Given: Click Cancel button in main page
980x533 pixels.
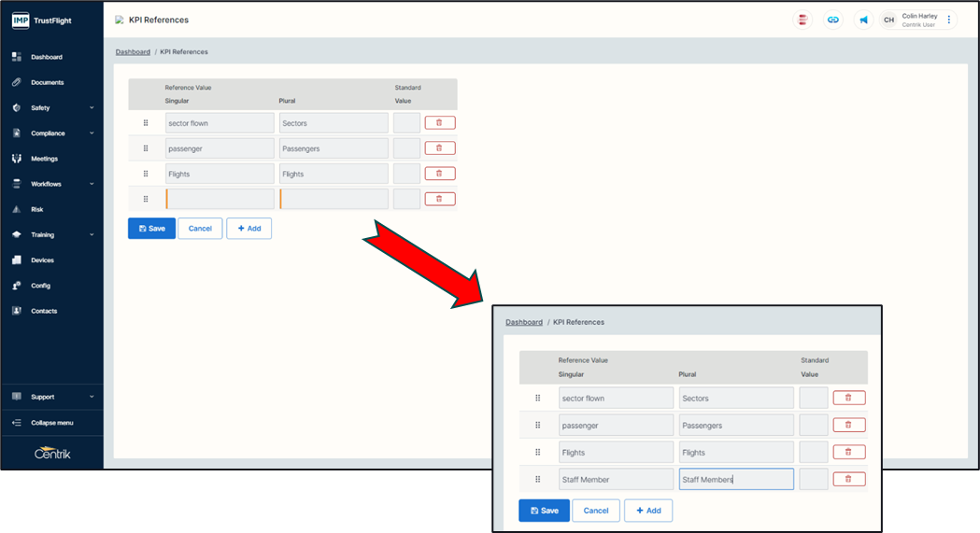Looking at the screenshot, I should 200,229.
